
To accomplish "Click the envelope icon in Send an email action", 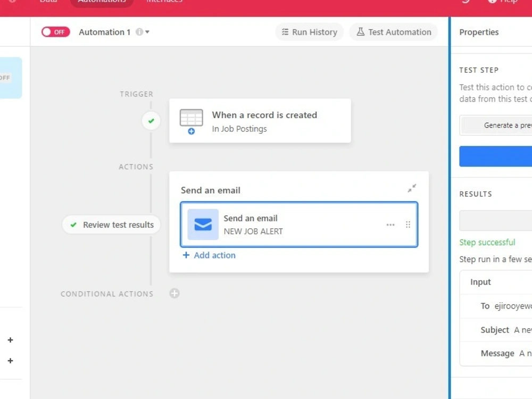I will click(x=203, y=225).
